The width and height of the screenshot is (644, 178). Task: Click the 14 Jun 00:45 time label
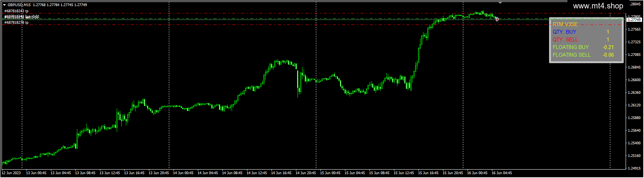[x=183, y=173]
